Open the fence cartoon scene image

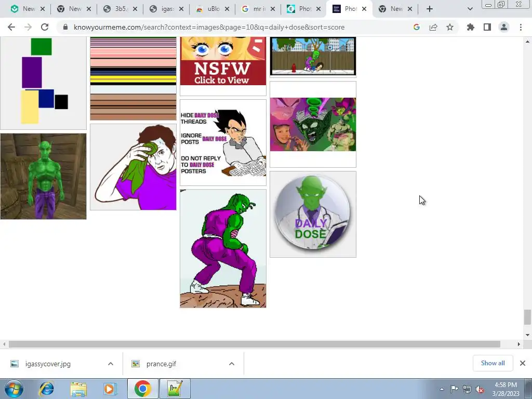tap(313, 56)
